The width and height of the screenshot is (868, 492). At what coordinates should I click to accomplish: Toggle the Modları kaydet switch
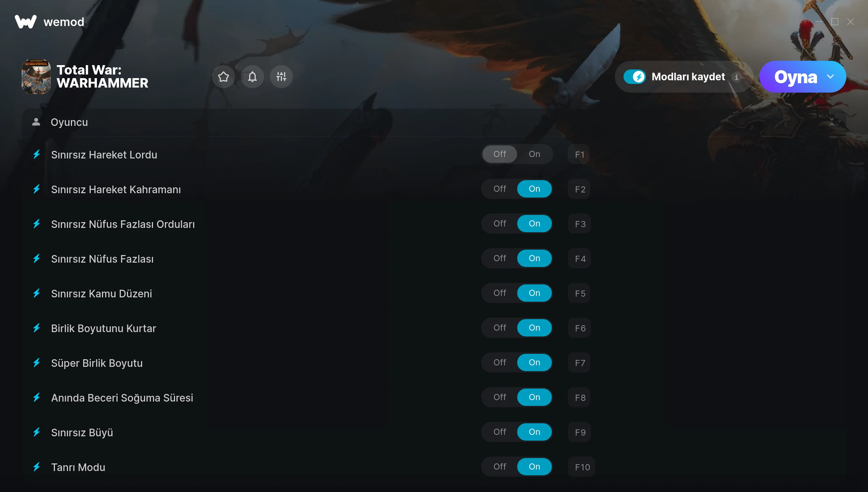(635, 77)
